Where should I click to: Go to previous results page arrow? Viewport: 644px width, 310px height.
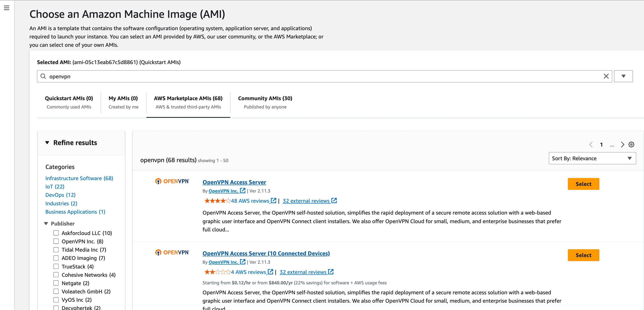[x=591, y=145]
